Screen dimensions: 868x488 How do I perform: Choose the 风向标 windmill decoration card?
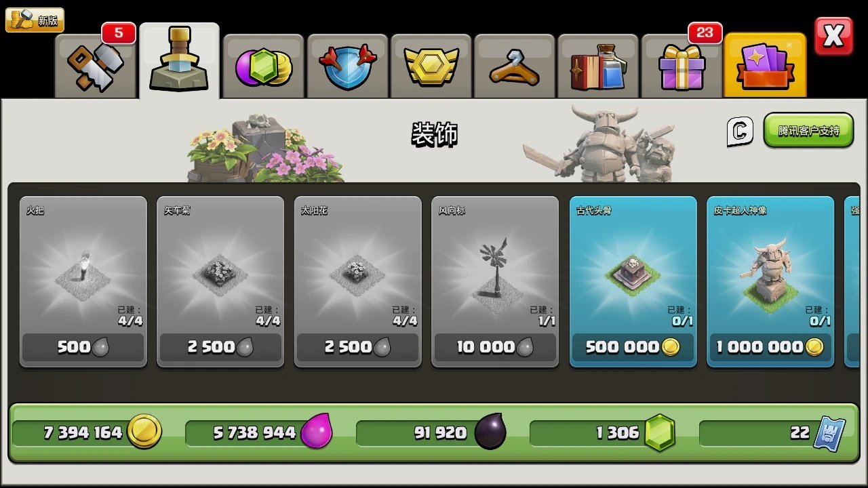pyautogui.click(x=495, y=281)
